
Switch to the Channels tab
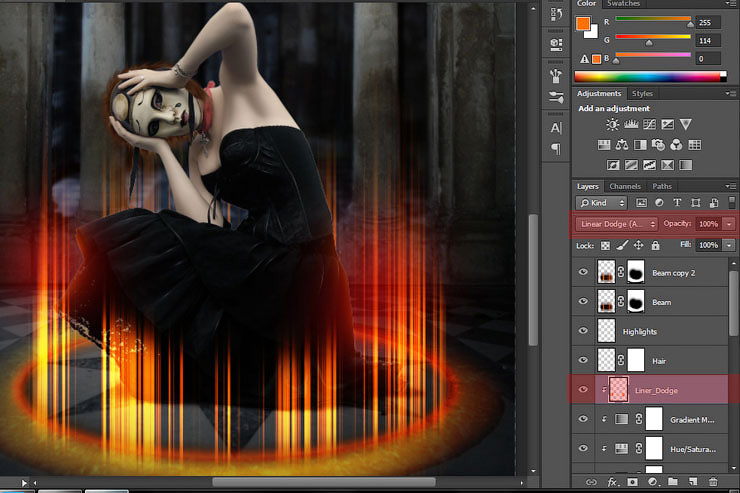(x=625, y=186)
